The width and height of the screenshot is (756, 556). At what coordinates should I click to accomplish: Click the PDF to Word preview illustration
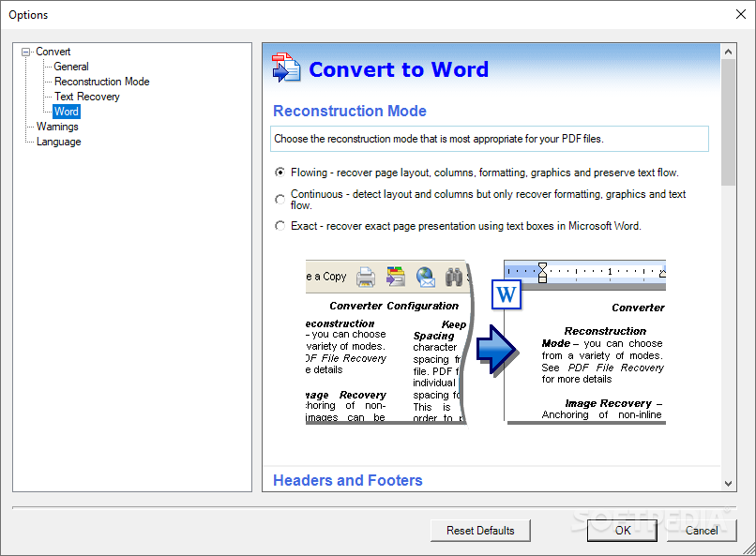486,342
